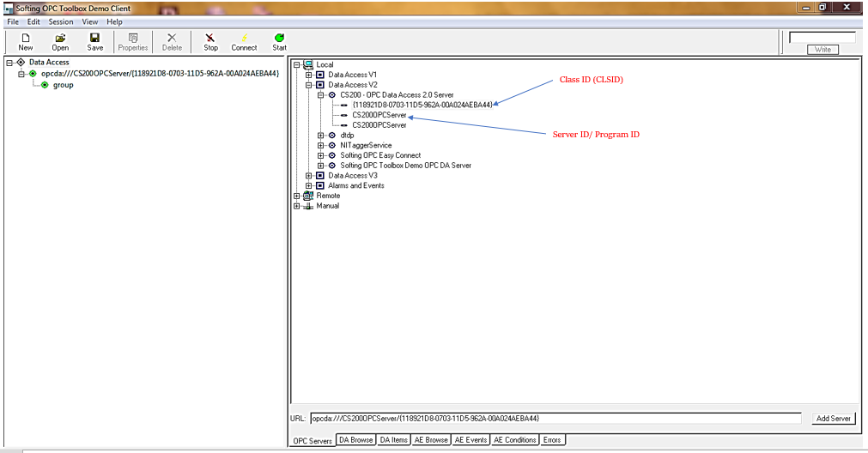
Task: Click the Delete toolbar icon
Action: pos(172,38)
